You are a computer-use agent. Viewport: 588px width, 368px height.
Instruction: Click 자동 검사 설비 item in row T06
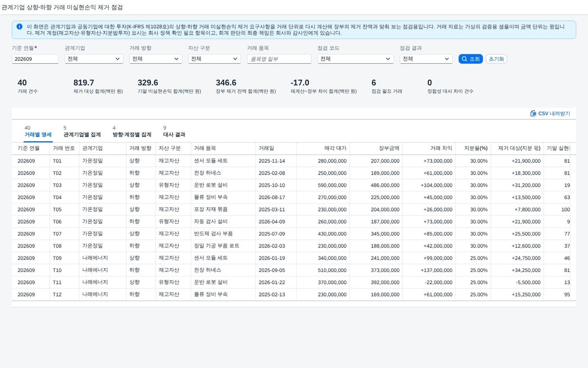click(211, 222)
